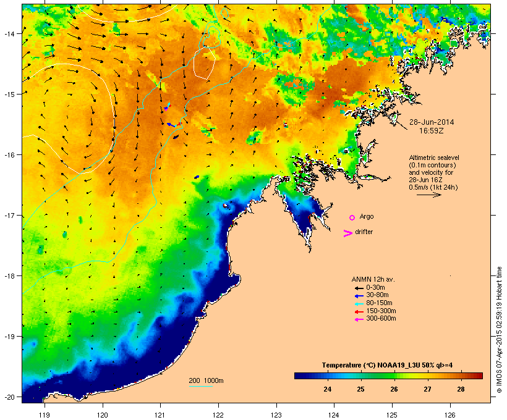Click the temperature color bar near 24

click(327, 376)
